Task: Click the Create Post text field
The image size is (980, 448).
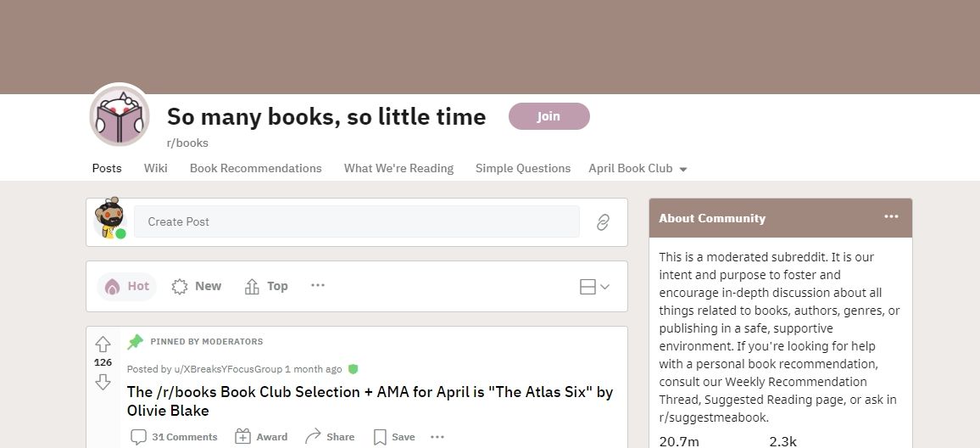Action: point(356,222)
